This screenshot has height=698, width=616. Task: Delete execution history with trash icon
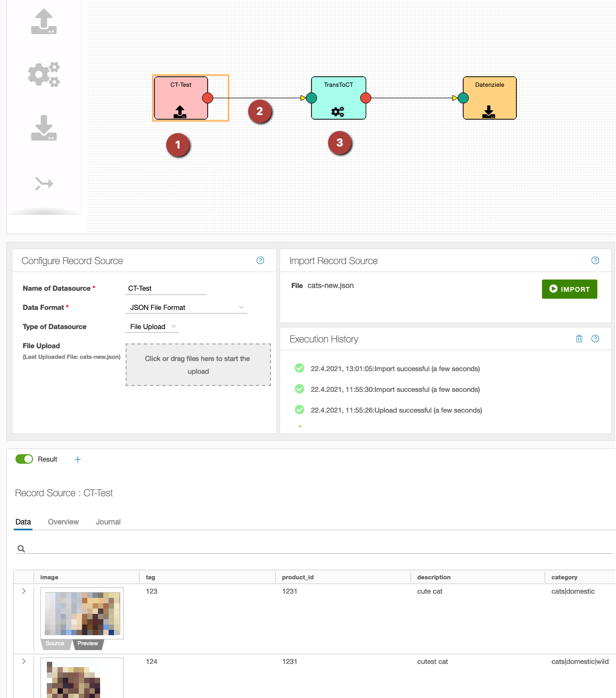[579, 339]
